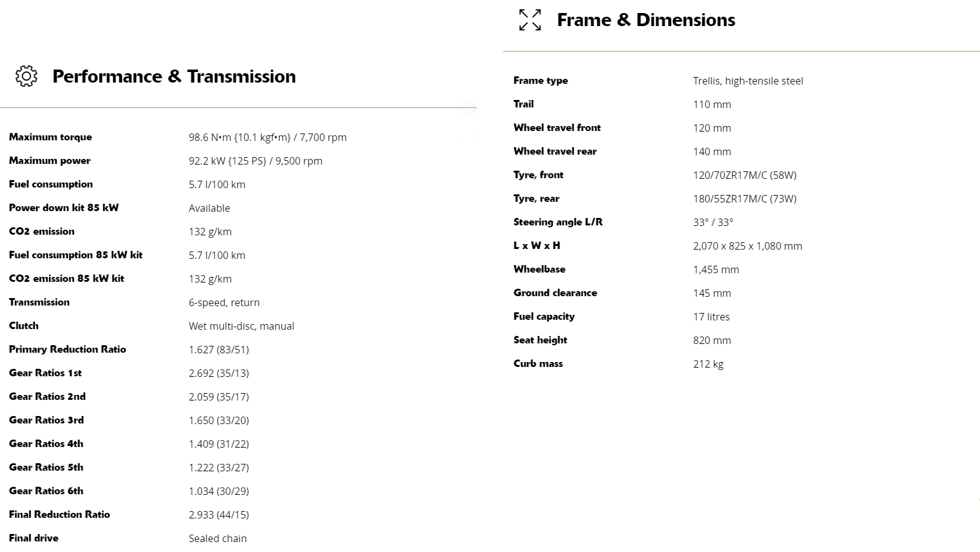The height and width of the screenshot is (552, 980).
Task: Click the Curb mass 212 kg value
Action: click(708, 364)
